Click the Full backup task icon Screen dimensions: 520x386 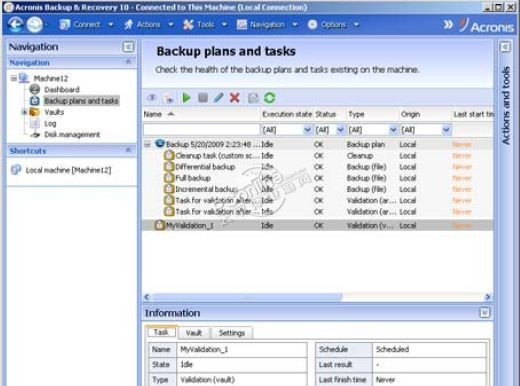tap(169, 178)
